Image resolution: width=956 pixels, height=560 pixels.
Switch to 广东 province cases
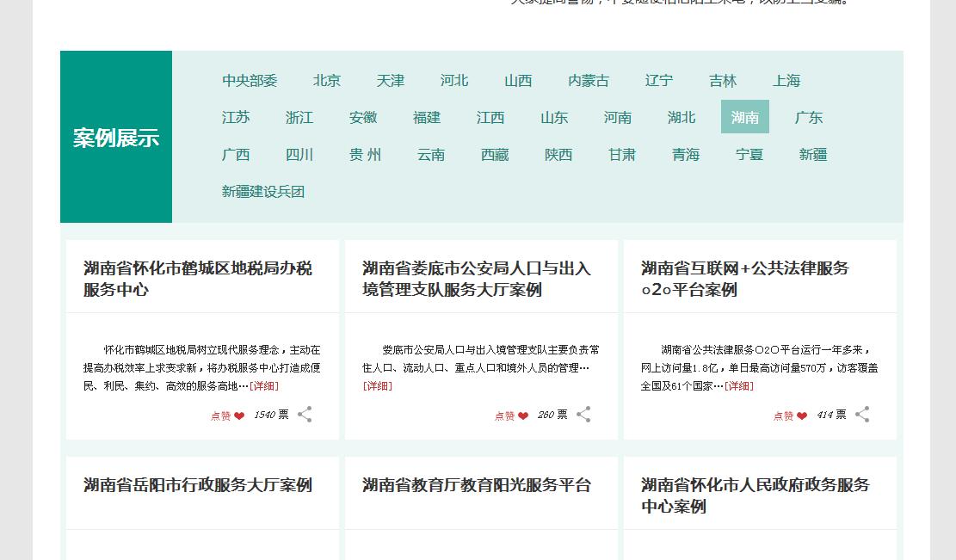point(809,118)
